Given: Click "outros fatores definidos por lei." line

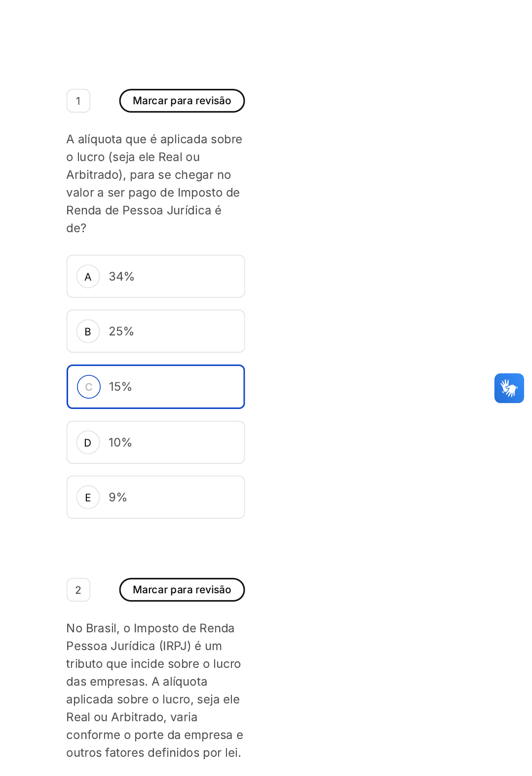Looking at the screenshot, I should (x=153, y=753).
